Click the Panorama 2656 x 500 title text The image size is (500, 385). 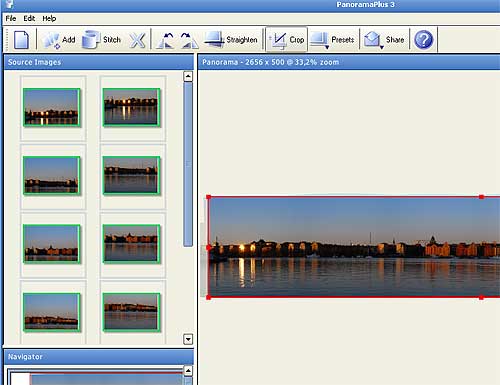click(270, 62)
